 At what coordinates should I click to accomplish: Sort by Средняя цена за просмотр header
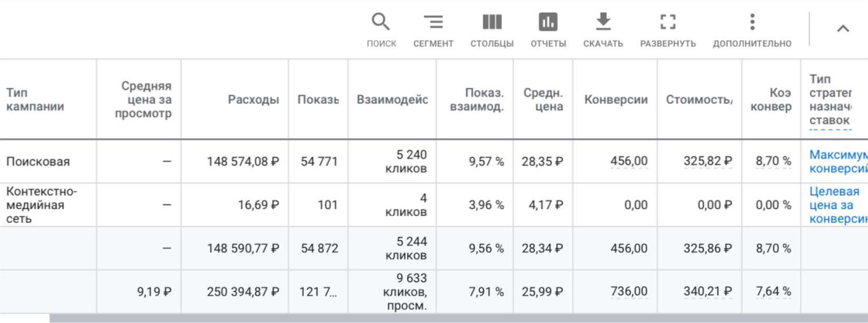tap(147, 100)
